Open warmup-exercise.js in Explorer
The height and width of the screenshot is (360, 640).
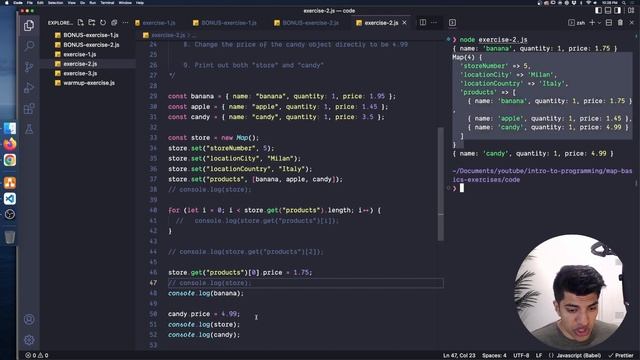88,83
